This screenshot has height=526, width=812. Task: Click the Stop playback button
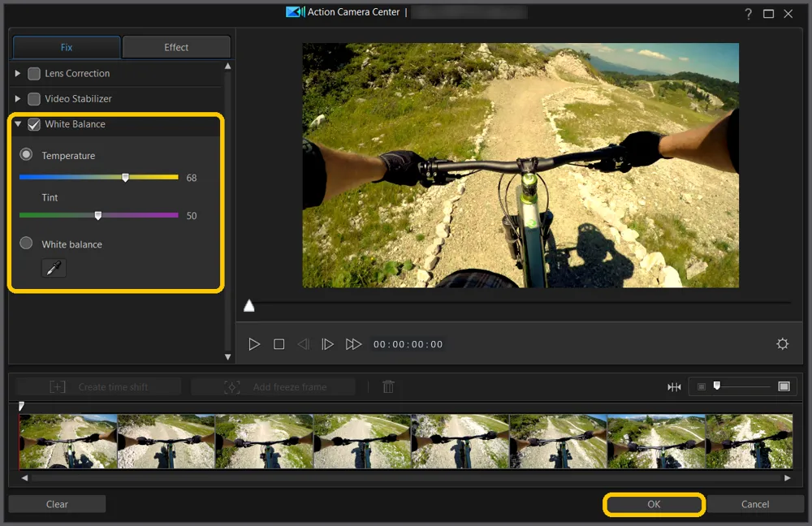[x=279, y=344]
